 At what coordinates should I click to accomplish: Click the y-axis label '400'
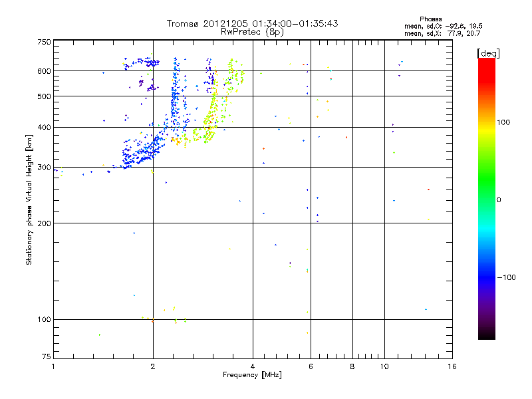(44, 127)
